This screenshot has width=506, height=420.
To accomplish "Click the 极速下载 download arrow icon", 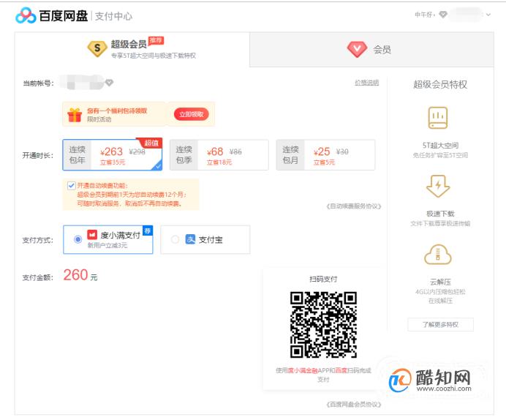I will coord(438,187).
